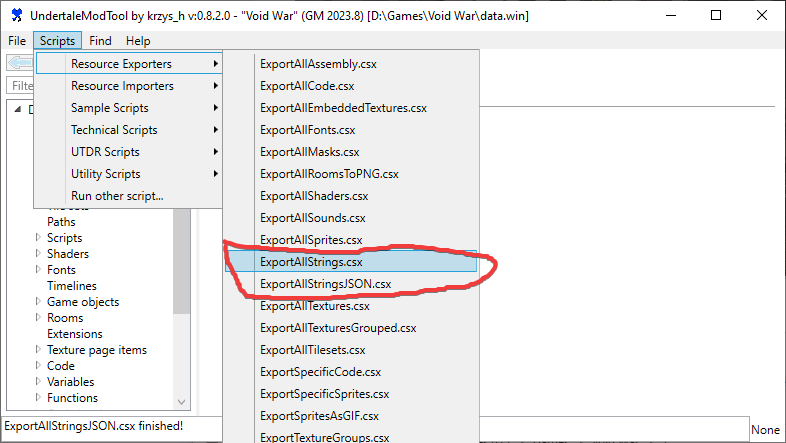Run ExportAllShaders.csx

click(351, 196)
